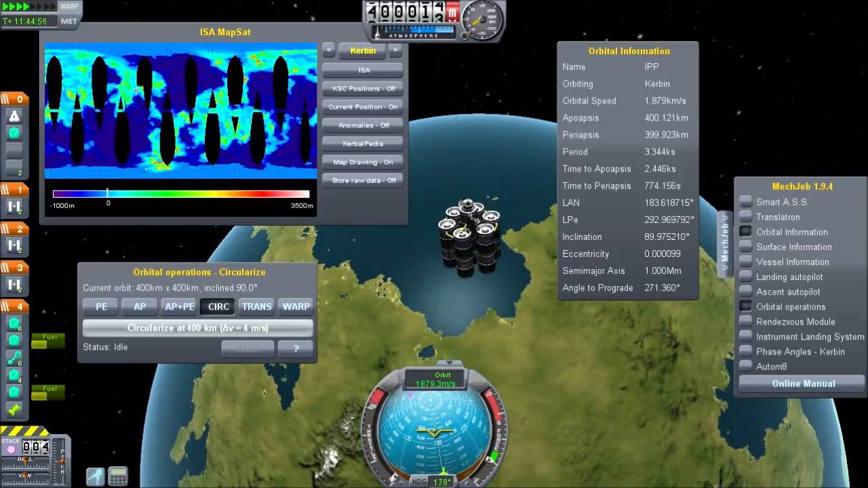Expand stage 2 header

[x=14, y=229]
